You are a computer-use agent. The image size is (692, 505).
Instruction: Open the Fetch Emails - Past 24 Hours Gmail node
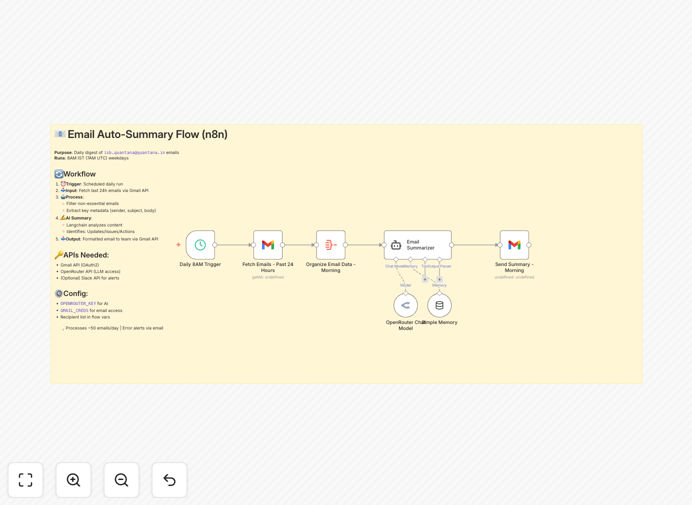coord(268,245)
